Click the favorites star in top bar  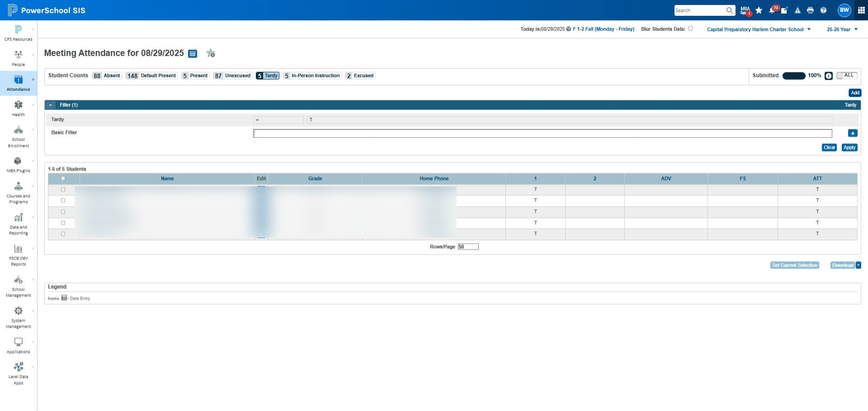[x=759, y=10]
